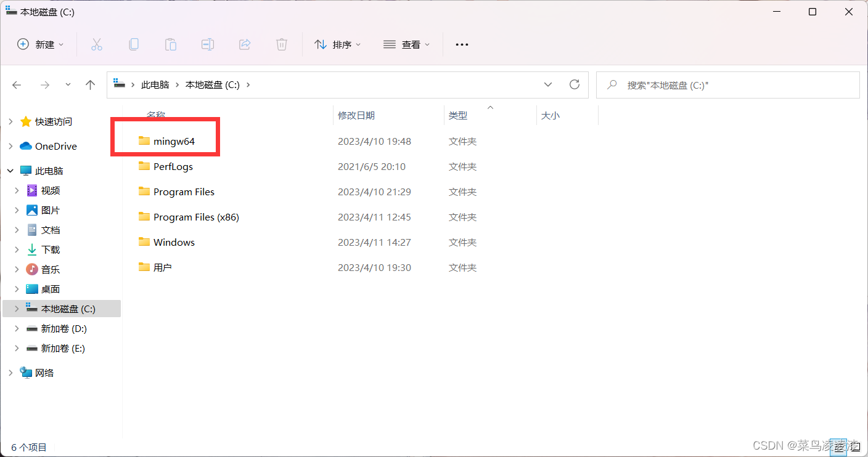Expand the OneDrive tree node
This screenshot has width=868, height=457.
coord(10,147)
